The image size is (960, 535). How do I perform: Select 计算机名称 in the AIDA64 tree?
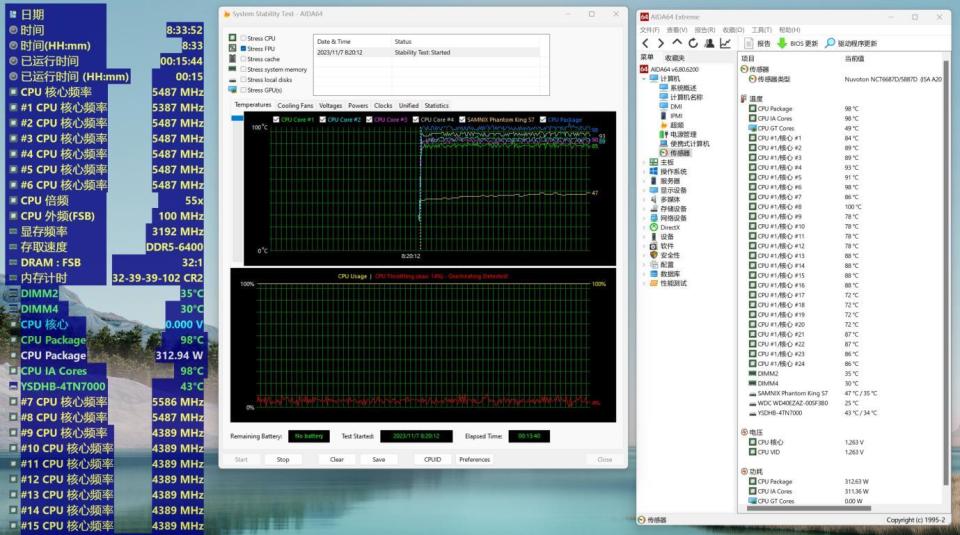coord(686,97)
